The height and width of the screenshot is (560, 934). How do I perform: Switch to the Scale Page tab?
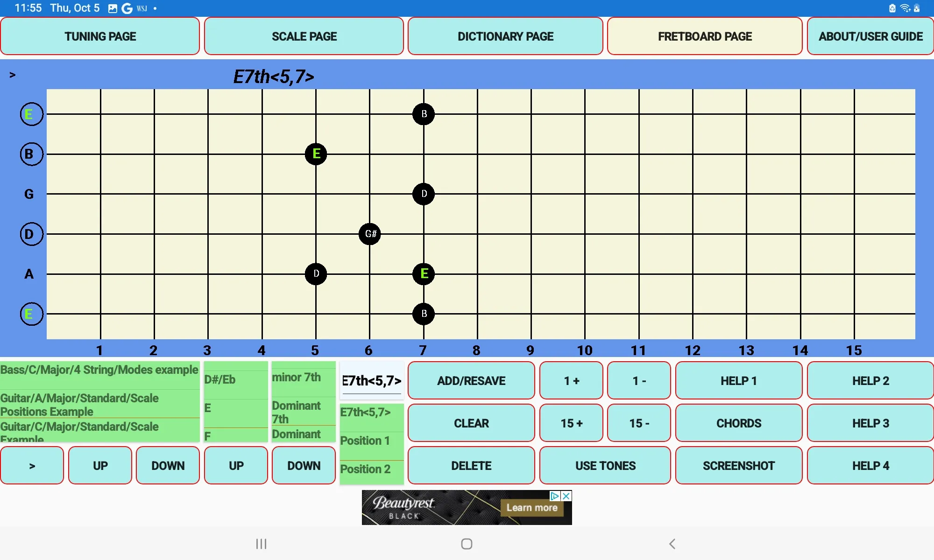(x=304, y=36)
